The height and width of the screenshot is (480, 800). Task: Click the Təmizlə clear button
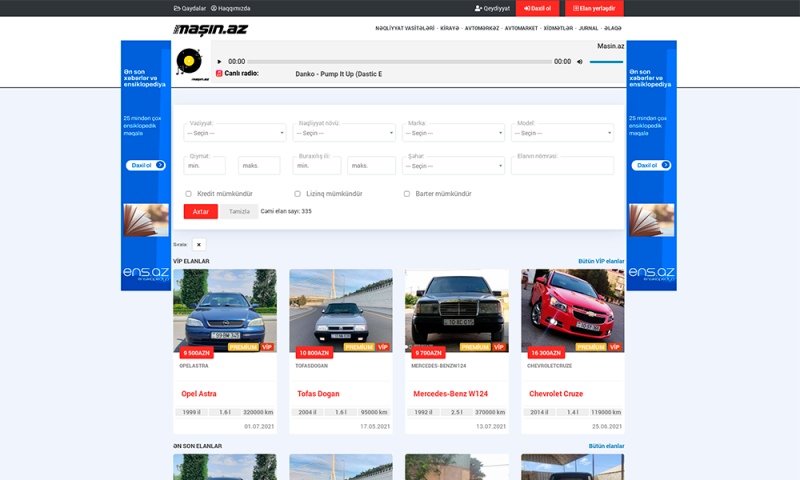pos(239,212)
